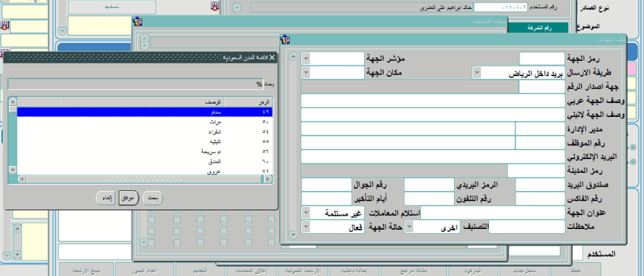Click the بحث button below the list
The height and width of the screenshot is (276, 644).
[153, 199]
